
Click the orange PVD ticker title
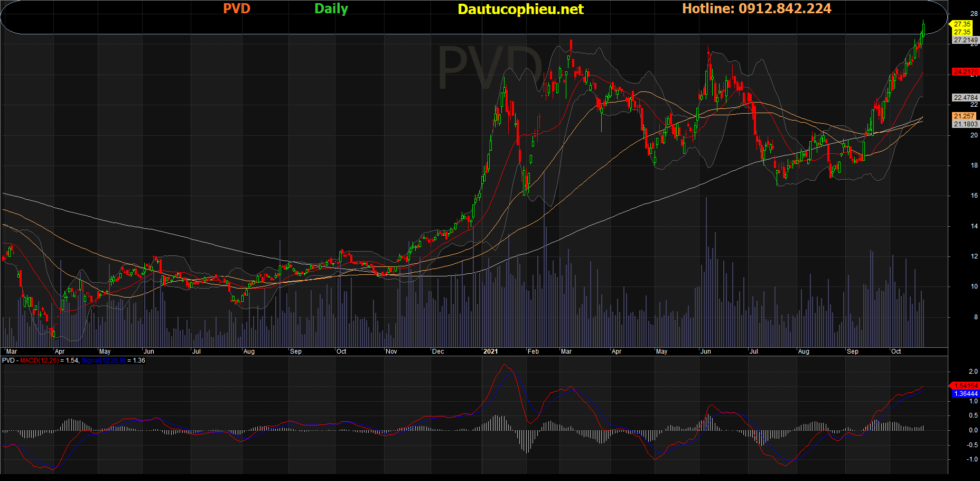coord(236,9)
